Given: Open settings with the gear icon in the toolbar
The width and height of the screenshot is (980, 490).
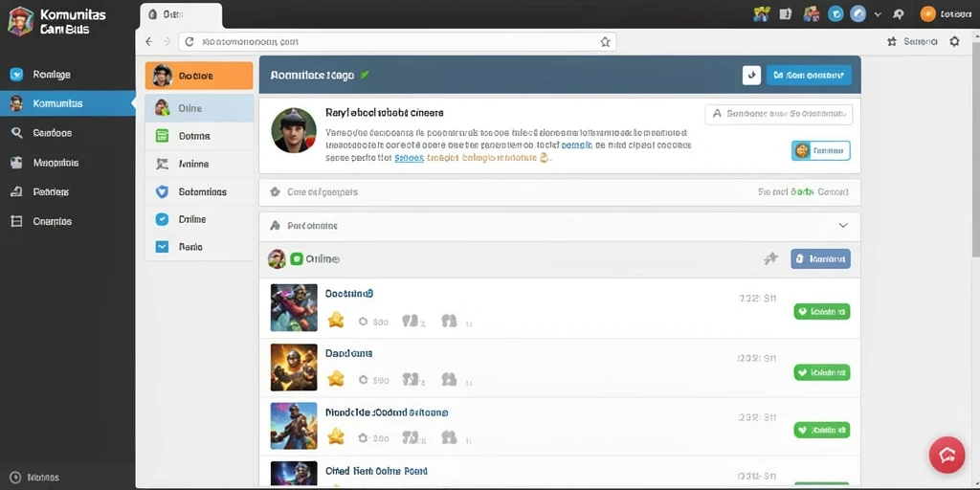Looking at the screenshot, I should click(954, 42).
